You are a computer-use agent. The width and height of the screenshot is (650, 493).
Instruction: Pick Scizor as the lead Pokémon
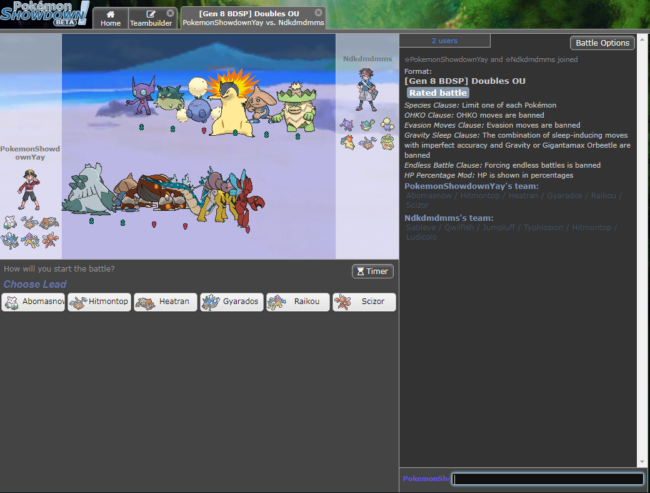(x=364, y=302)
